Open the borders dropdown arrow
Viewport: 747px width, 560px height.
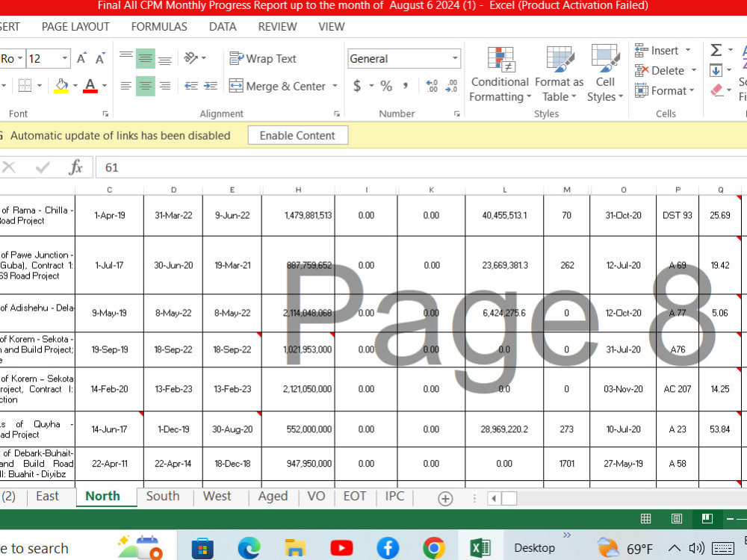pos(40,86)
